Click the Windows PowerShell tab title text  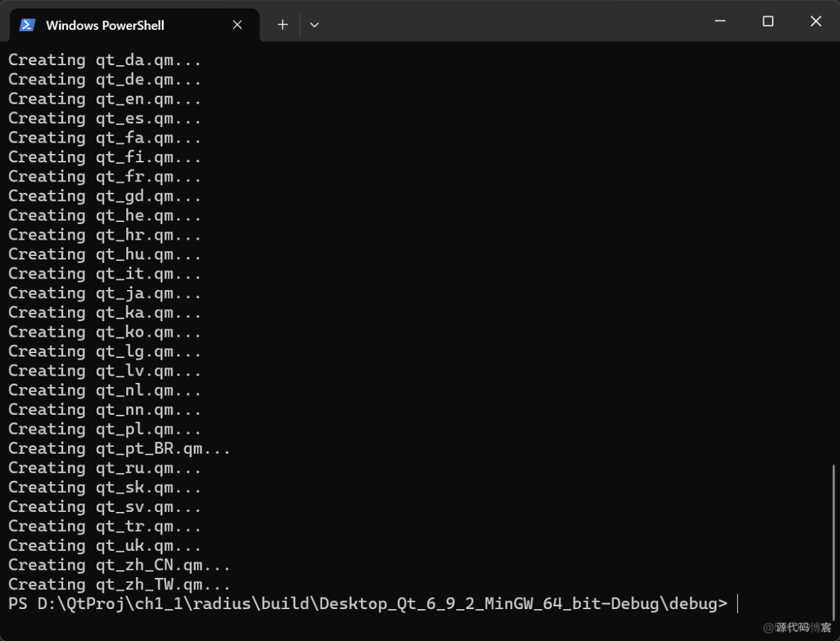coord(105,25)
